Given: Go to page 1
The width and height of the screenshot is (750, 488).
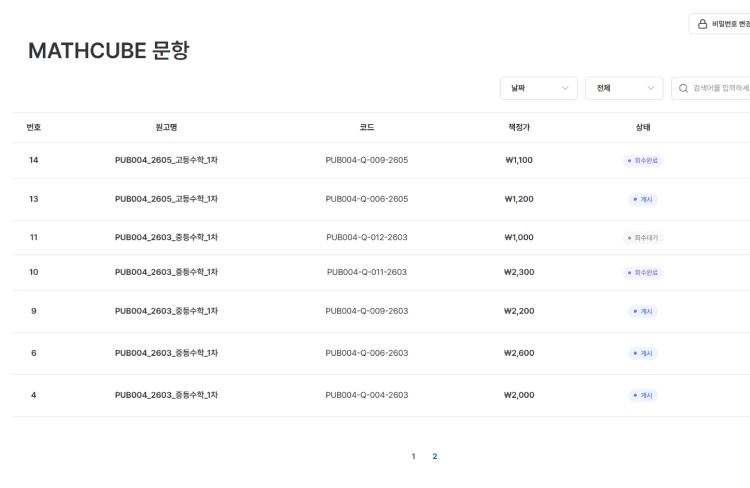Looking at the screenshot, I should pos(413,456).
